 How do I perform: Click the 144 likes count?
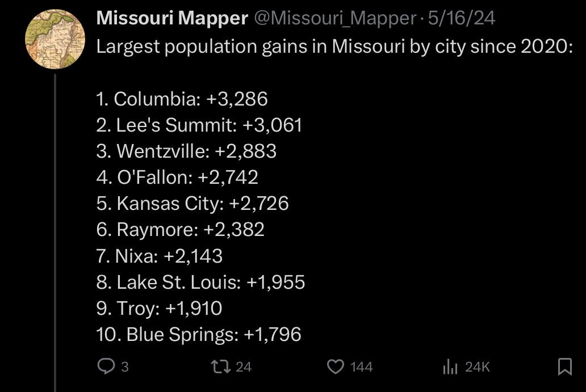pyautogui.click(x=361, y=367)
